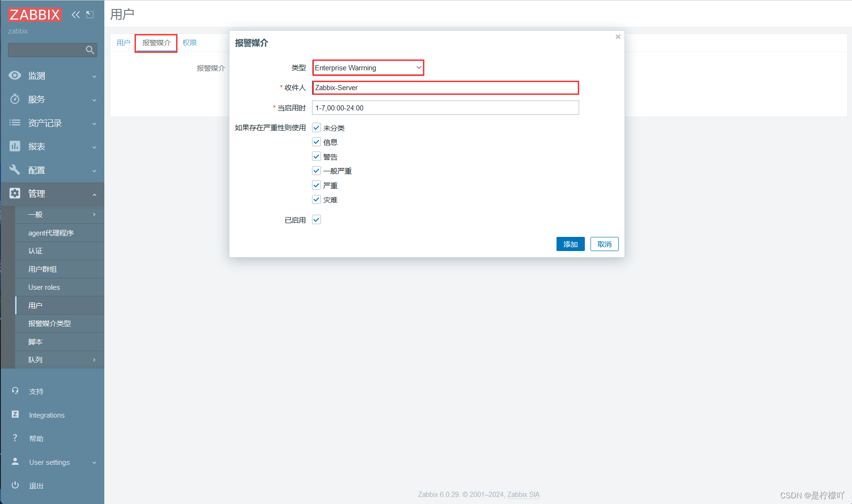Open User roles menu item

(x=59, y=287)
